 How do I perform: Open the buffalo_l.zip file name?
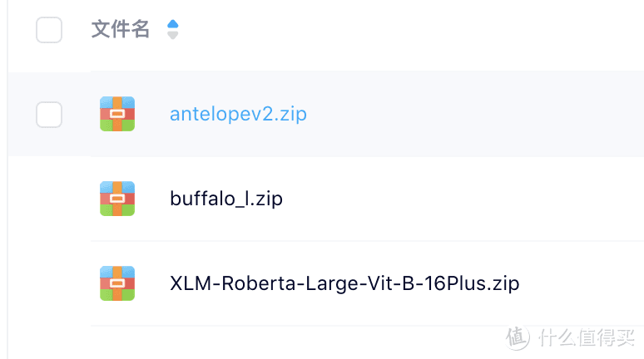click(x=226, y=199)
